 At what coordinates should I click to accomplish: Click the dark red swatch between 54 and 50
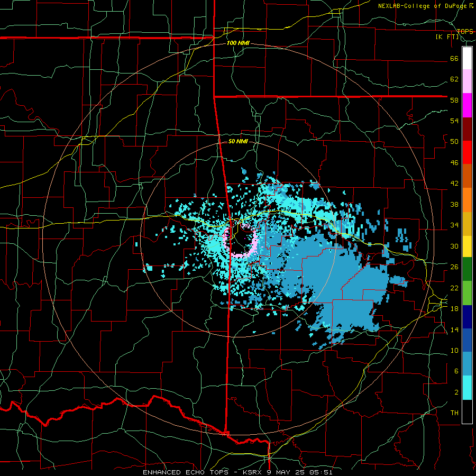pos(467,129)
